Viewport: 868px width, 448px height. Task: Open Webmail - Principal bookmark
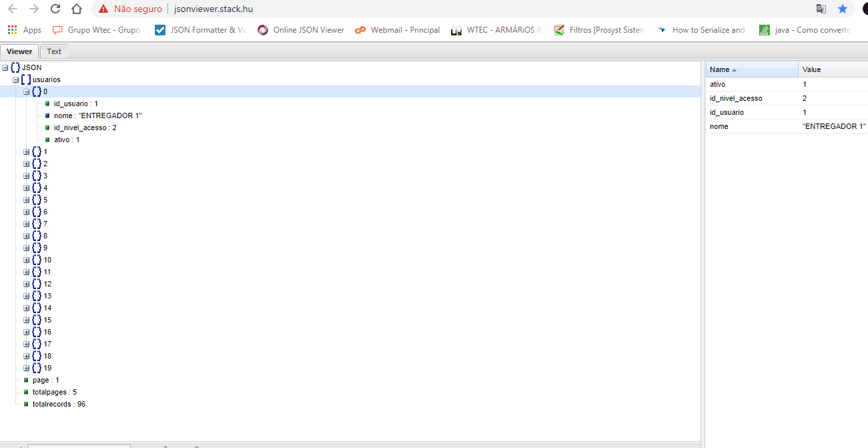[x=398, y=30]
